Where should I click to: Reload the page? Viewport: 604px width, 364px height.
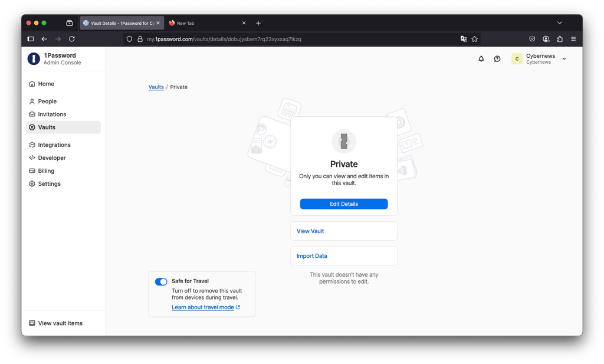click(x=71, y=39)
